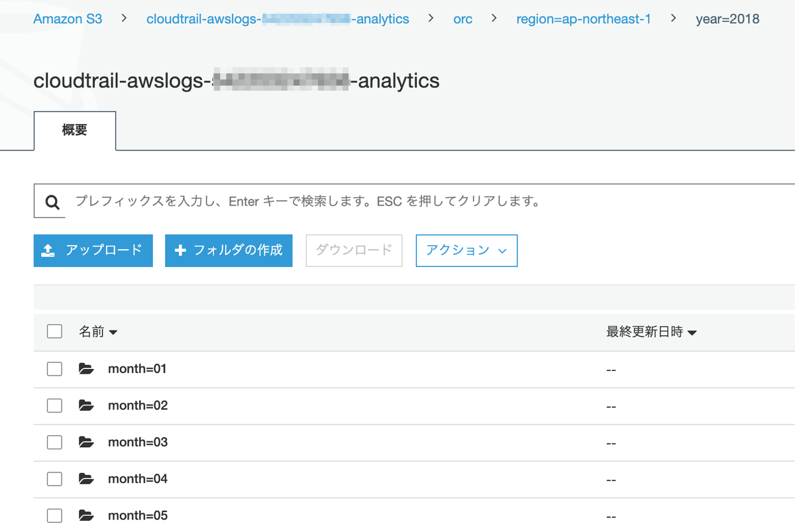
Task: Click the cloudtrail-awslogs bucket title heading
Action: tap(237, 81)
